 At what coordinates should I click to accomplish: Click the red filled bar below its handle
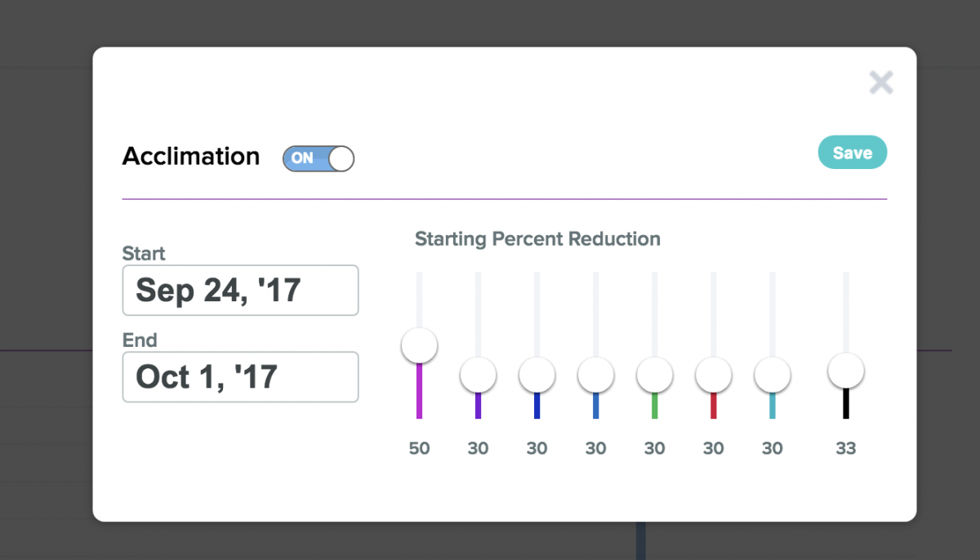click(713, 406)
